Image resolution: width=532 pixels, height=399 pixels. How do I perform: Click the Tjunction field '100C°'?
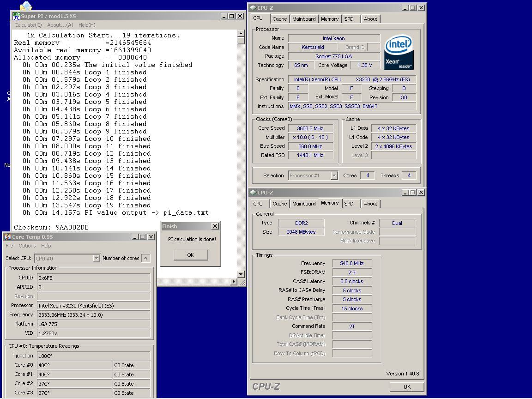click(x=93, y=356)
